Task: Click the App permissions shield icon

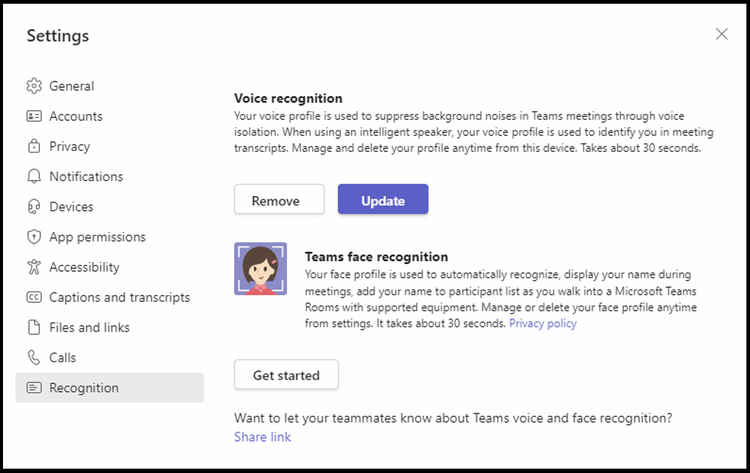Action: [x=34, y=237]
